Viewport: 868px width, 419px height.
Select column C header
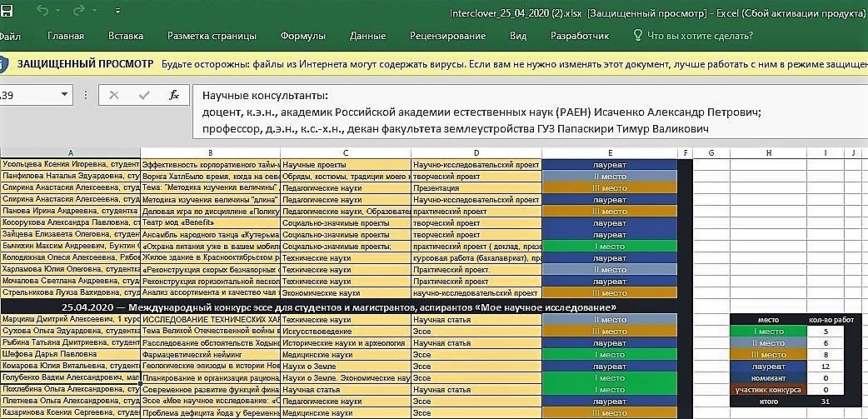[x=346, y=152]
